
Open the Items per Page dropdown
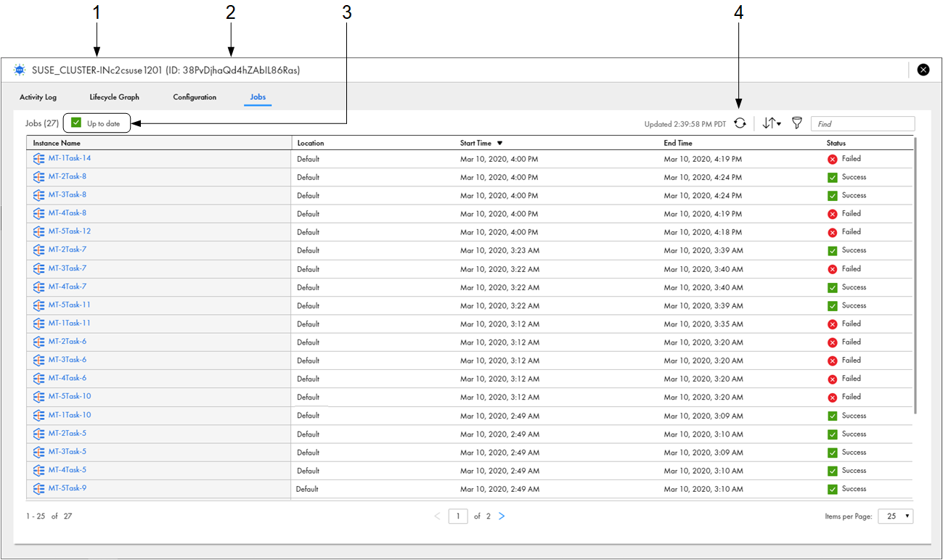click(x=895, y=516)
